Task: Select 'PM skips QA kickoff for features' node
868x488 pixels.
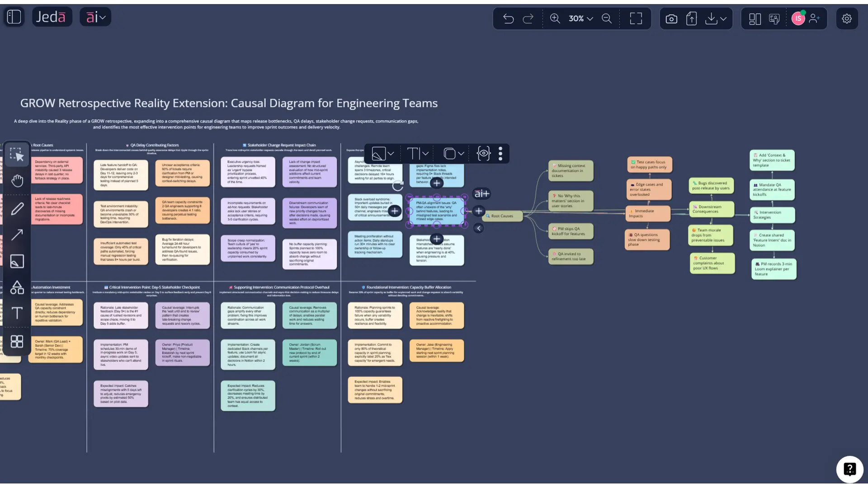Action: coord(571,231)
